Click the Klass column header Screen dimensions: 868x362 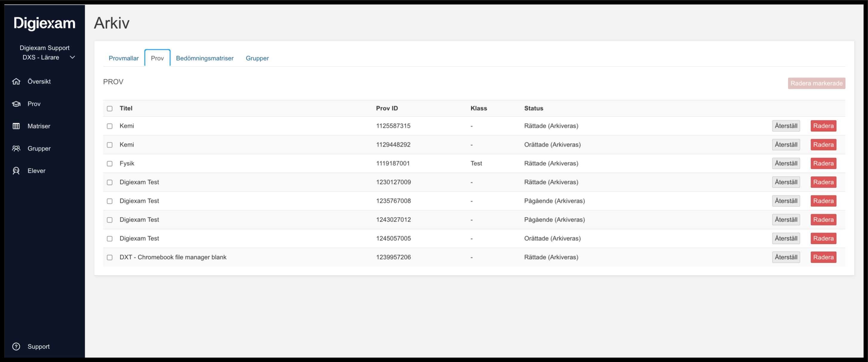[478, 108]
